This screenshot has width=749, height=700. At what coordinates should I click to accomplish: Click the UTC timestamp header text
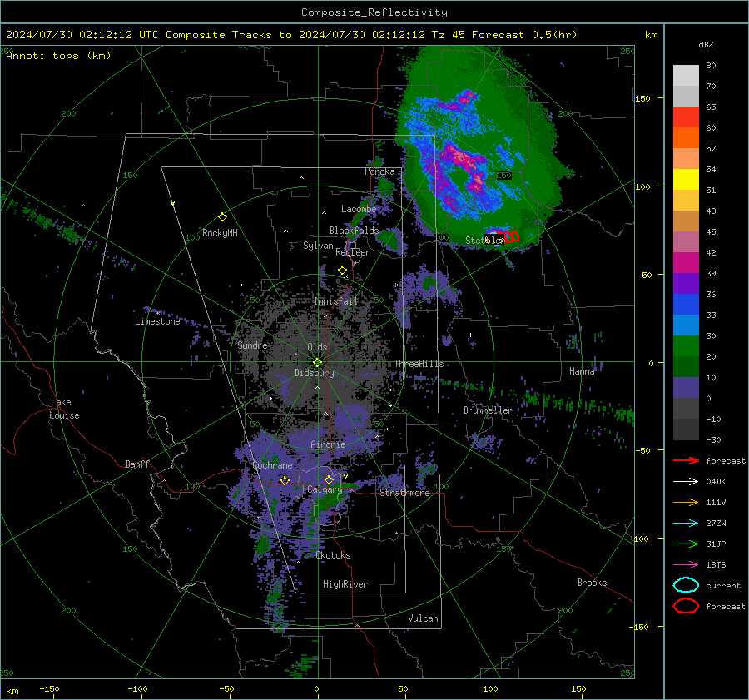point(82,35)
